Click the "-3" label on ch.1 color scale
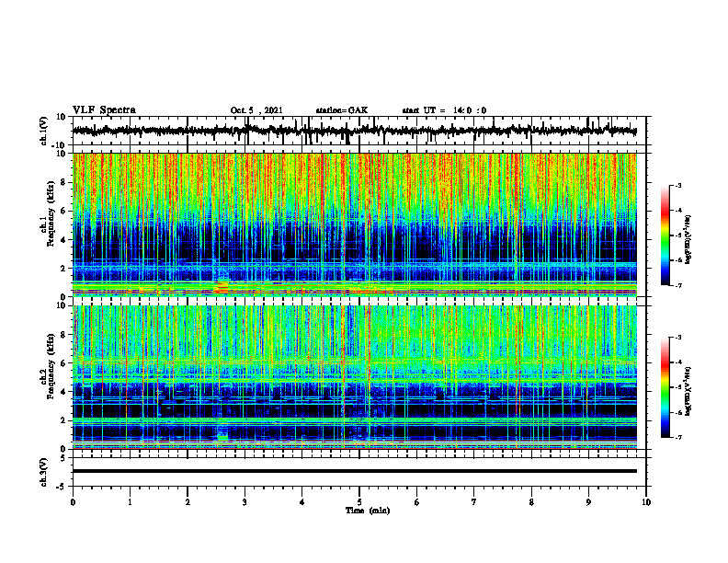Image resolution: width=728 pixels, height=563 pixels. tap(677, 185)
